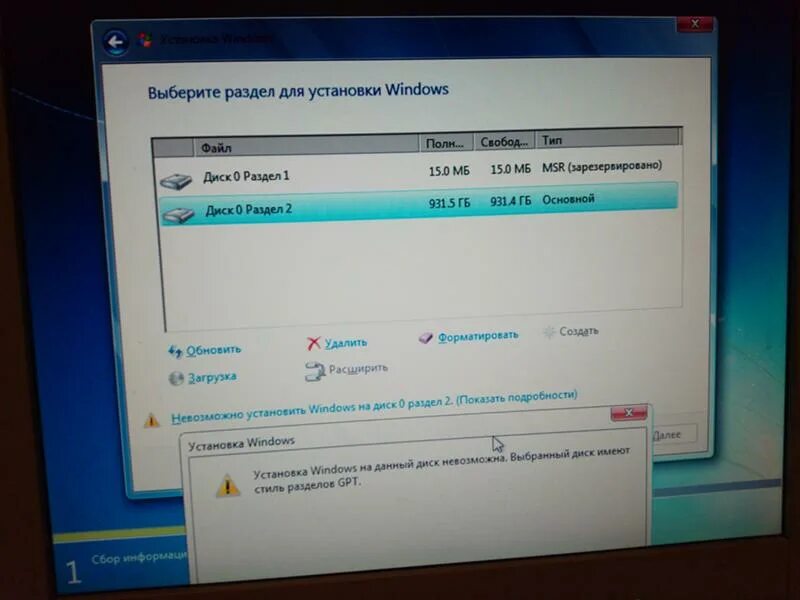Viewport: 800px width, 600px height.
Task: Sort by the Тип column header
Action: coord(608,139)
